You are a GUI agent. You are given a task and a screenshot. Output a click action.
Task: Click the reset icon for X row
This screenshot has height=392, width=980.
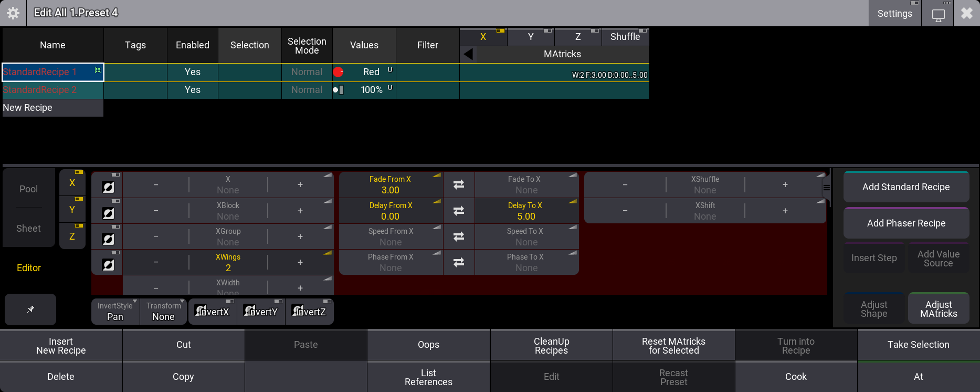pos(108,187)
